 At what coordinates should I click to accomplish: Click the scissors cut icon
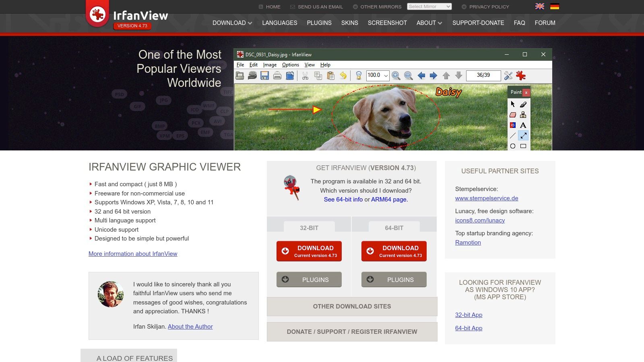point(305,76)
